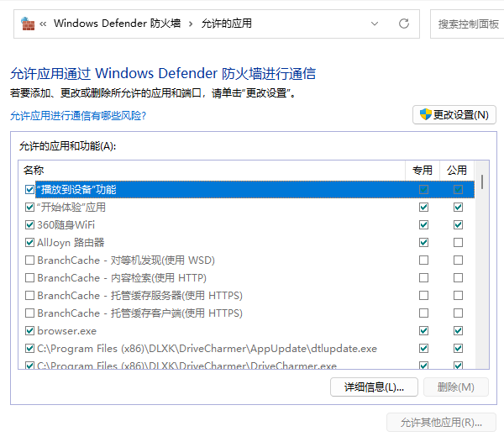This screenshot has height=442, width=504.
Task: Check BranchCache 内容检索(使用 HTTP) checkbox
Action: pos(30,277)
